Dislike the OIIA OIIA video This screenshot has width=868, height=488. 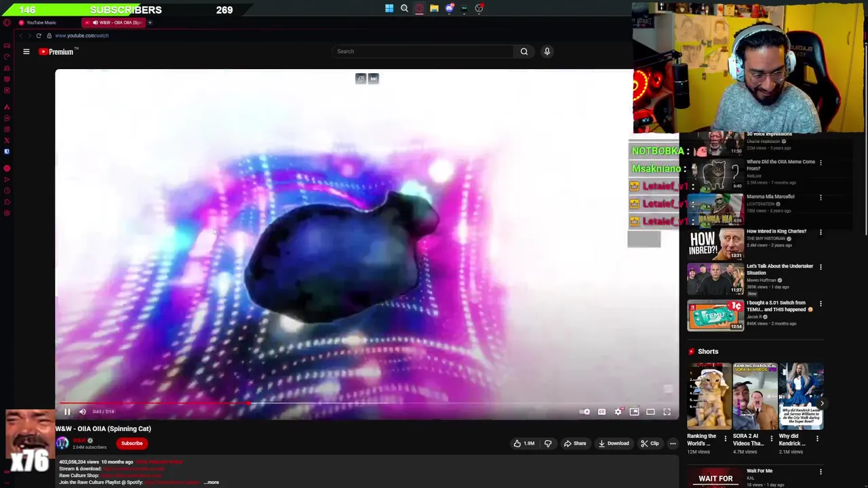[548, 443]
